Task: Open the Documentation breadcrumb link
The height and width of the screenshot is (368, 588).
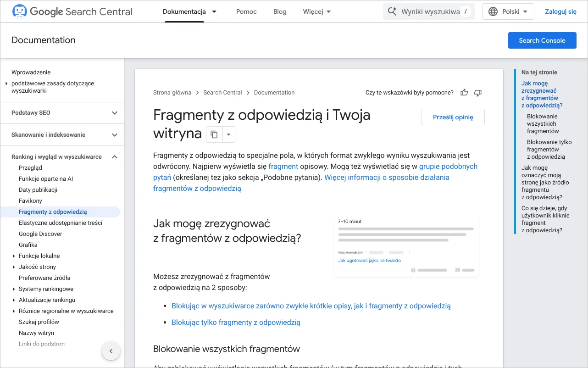Action: point(274,93)
